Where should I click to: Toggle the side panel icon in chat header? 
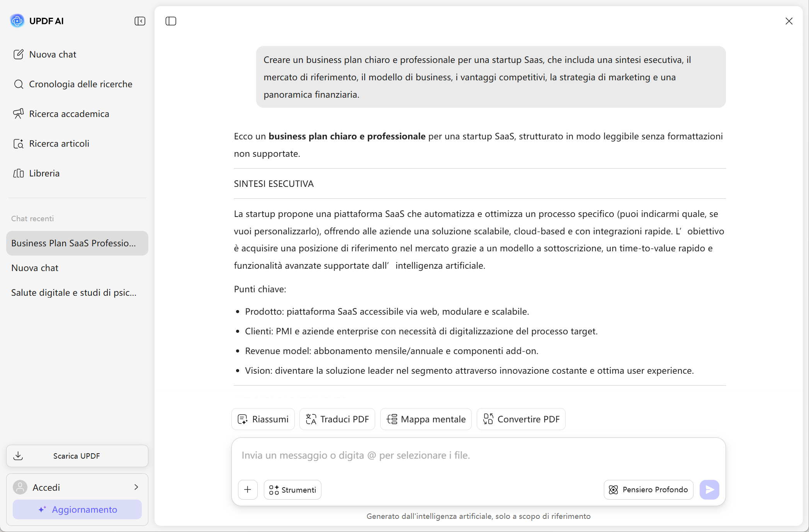click(171, 21)
